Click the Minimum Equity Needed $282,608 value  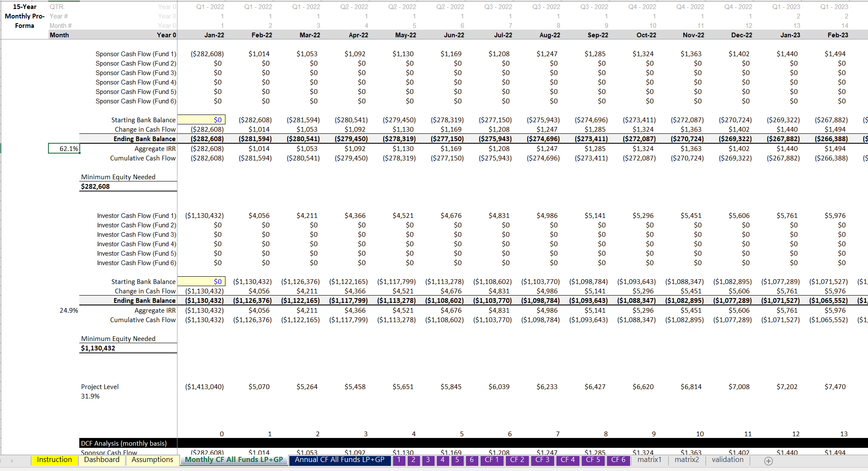click(x=96, y=186)
